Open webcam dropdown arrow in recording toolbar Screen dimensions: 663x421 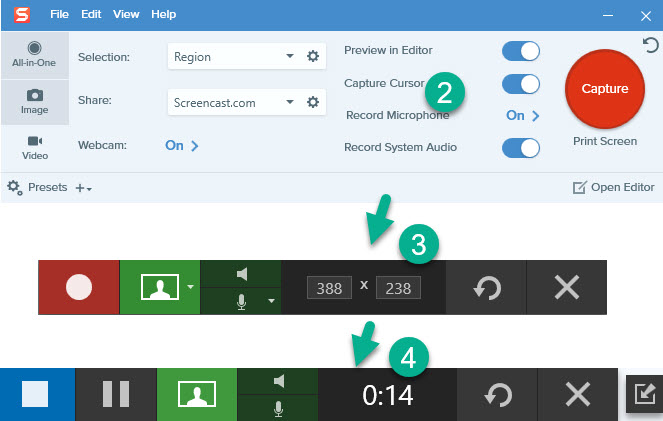click(x=191, y=287)
